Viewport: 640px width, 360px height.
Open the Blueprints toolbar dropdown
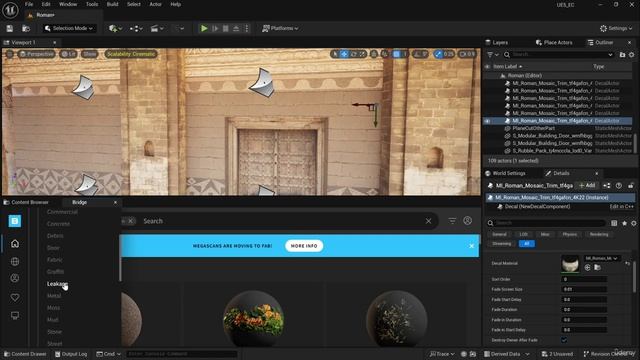click(x=136, y=28)
